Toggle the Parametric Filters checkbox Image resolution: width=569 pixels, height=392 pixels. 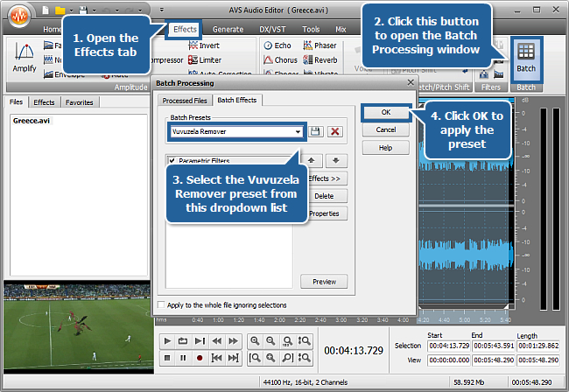[x=172, y=161]
